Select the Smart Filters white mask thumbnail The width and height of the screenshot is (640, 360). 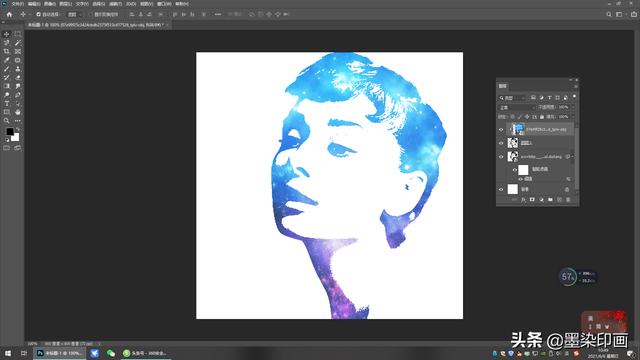pos(523,169)
